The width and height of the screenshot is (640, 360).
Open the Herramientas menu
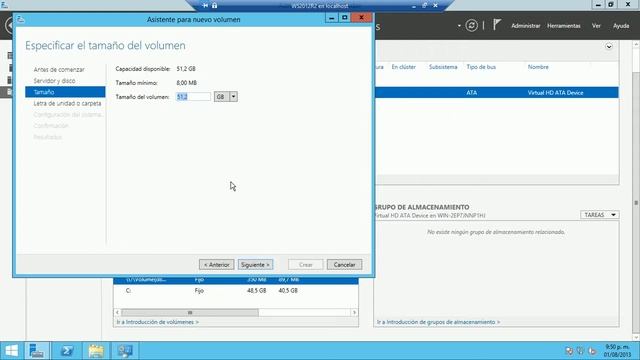click(x=564, y=26)
